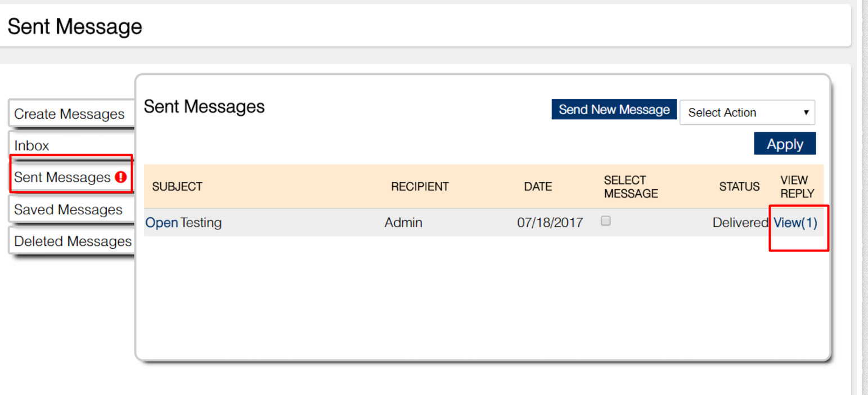Open the Saved Messages tab
Image resolution: width=868 pixels, height=395 pixels.
(x=68, y=210)
